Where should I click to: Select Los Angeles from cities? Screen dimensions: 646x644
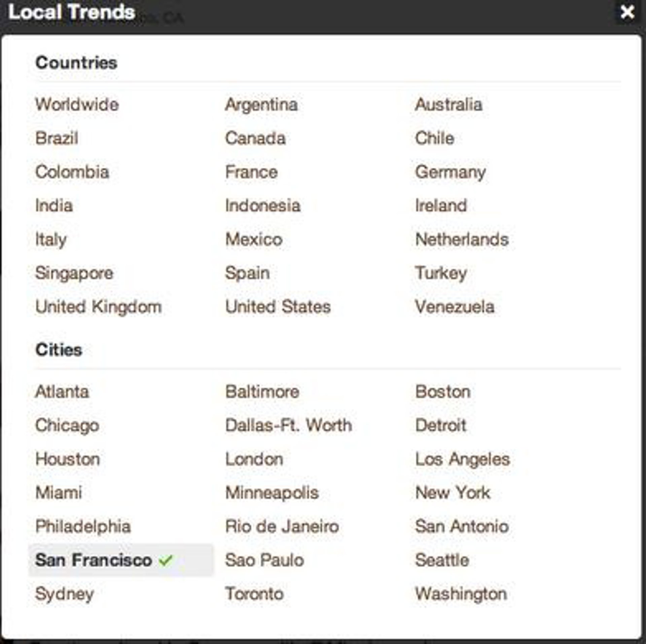click(463, 459)
